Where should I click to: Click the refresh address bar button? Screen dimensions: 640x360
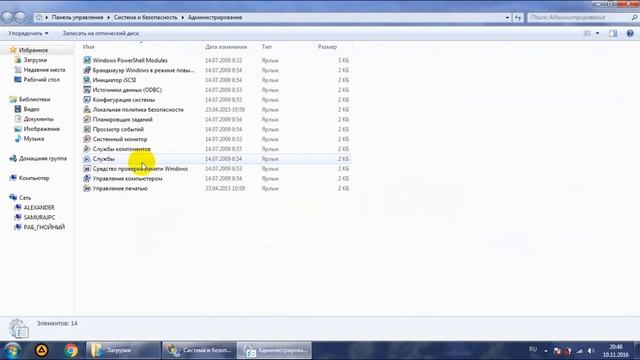(x=518, y=18)
